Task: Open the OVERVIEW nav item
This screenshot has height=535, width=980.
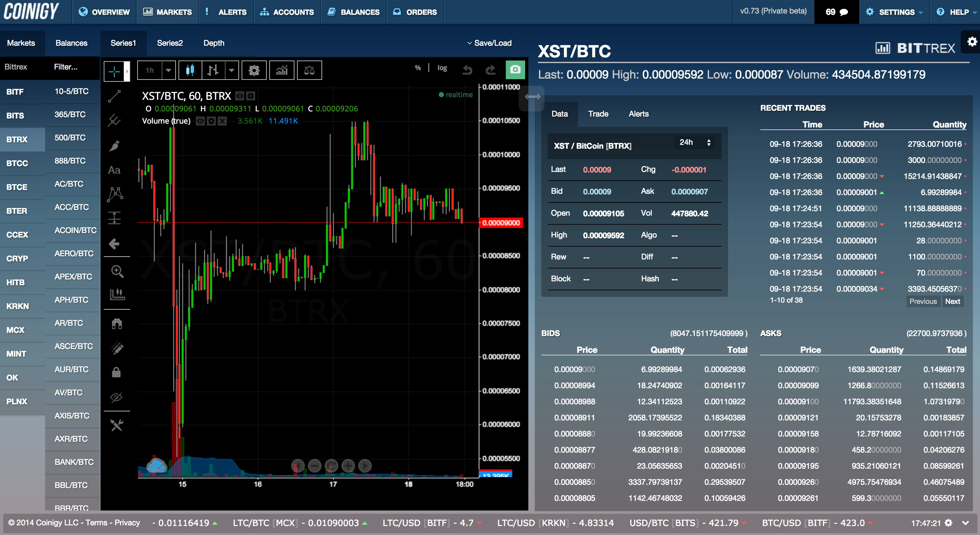Action: tap(104, 12)
